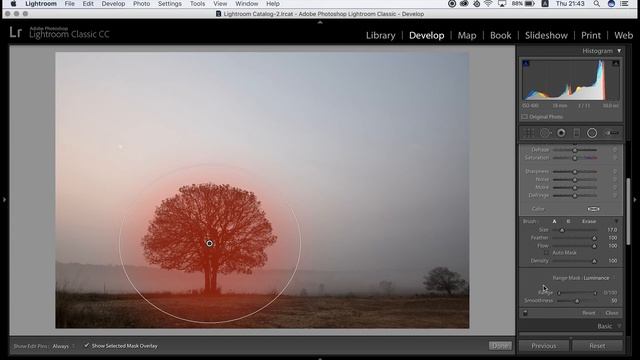
Task: Click the Previous button
Action: (544, 346)
